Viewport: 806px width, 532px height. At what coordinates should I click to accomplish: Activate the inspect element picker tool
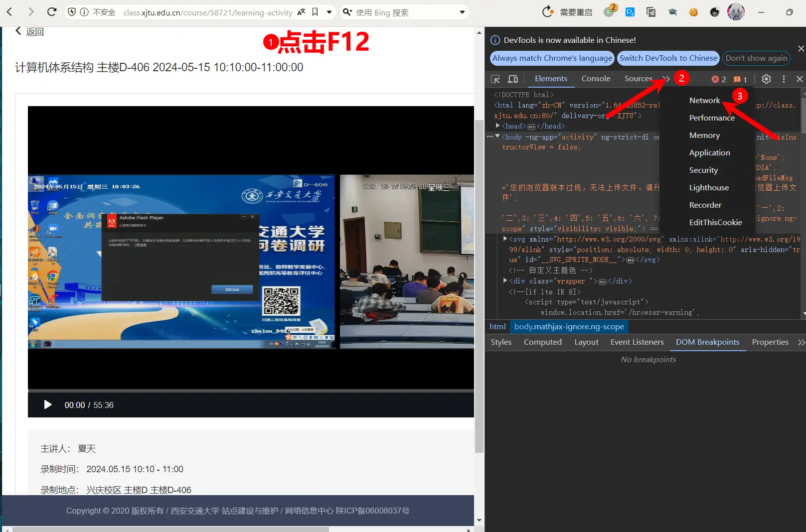[495, 79]
